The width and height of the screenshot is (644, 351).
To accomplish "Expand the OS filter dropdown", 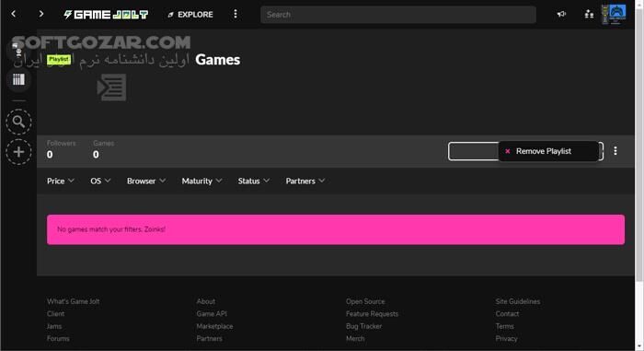I will [x=100, y=181].
